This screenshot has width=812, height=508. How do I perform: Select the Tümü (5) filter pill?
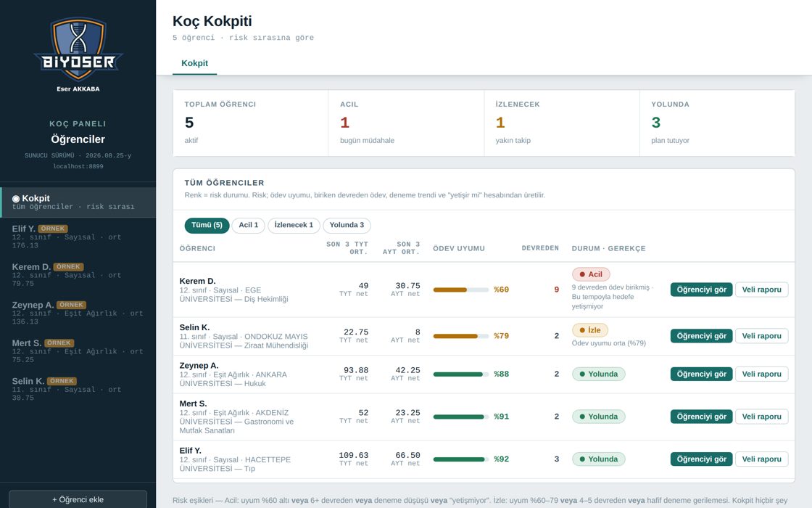pyautogui.click(x=207, y=225)
